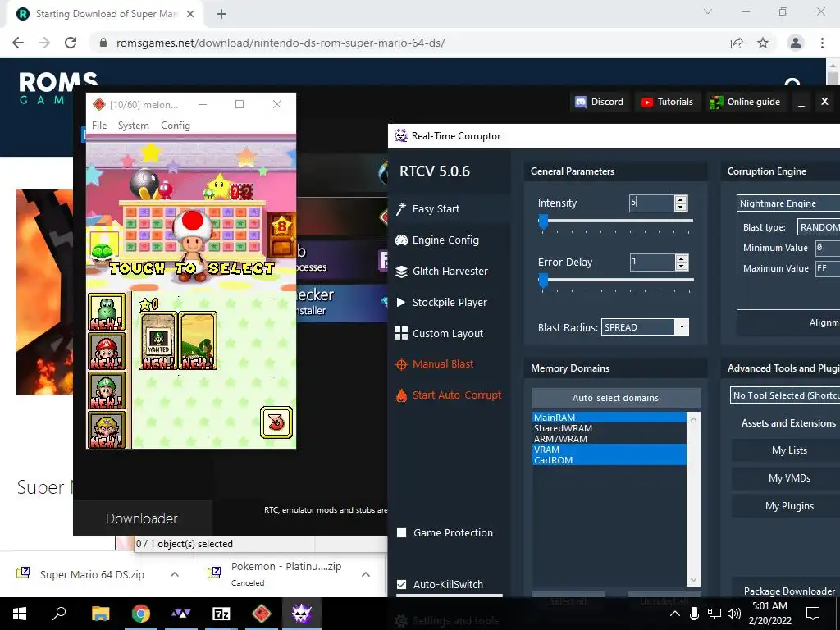
Task: Click Start Auto-Corrupt flame icon
Action: point(401,395)
